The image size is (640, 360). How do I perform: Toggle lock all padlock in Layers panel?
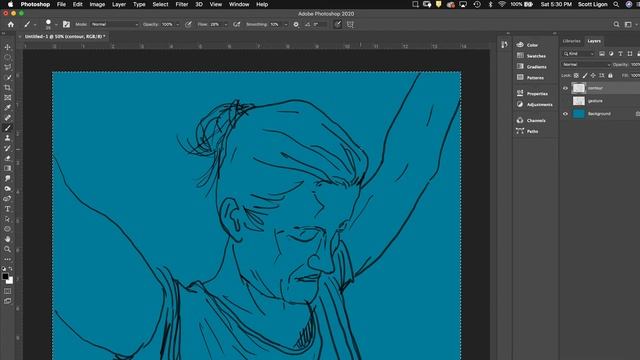point(610,76)
